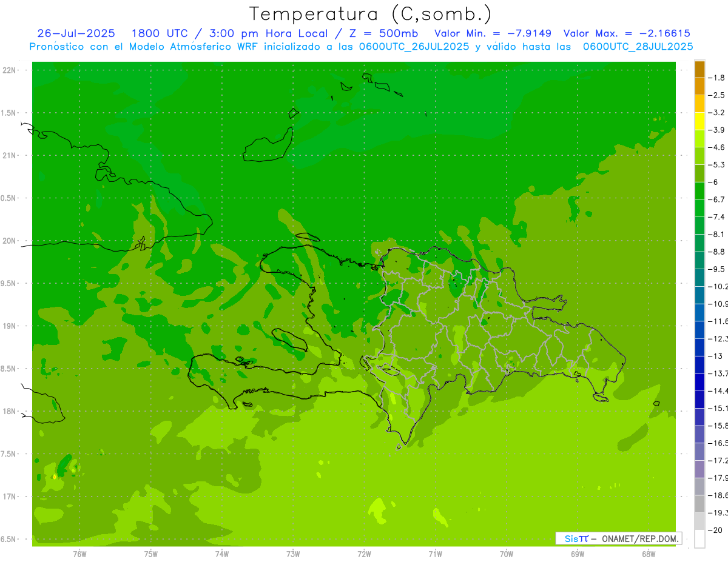
Task: Click the "-15.8" colorbar label
Action: pos(718,426)
